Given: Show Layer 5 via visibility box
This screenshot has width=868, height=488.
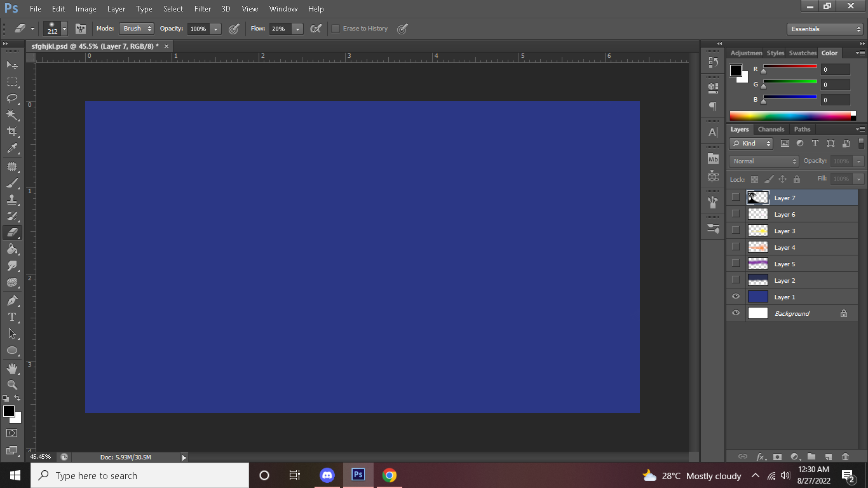Looking at the screenshot, I should coord(736,263).
